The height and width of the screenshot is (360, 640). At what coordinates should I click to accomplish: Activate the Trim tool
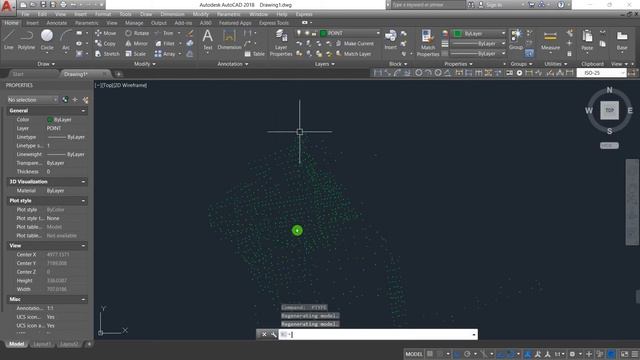(164, 33)
